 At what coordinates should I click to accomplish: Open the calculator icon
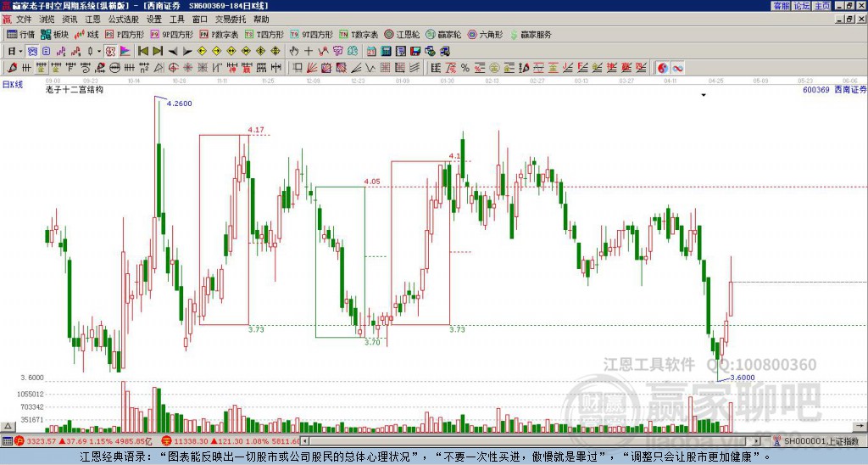[386, 51]
